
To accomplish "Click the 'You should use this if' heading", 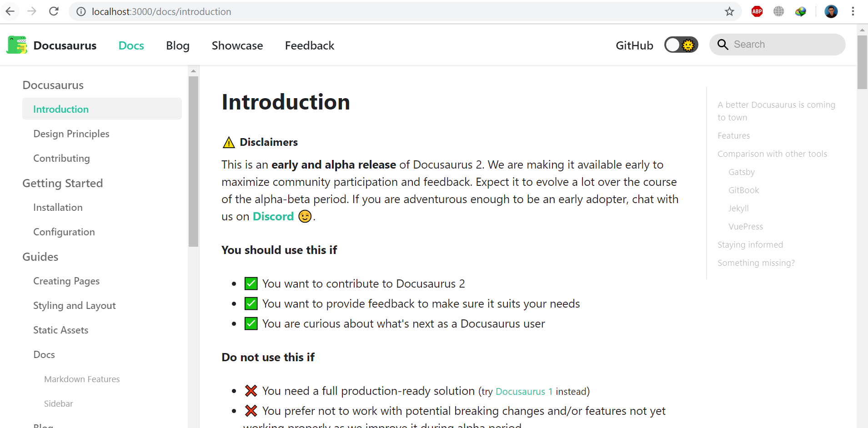I will coord(279,250).
